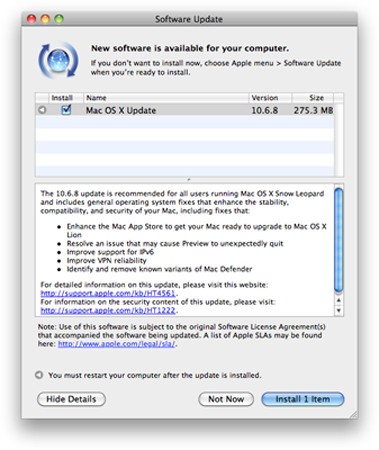Click the Install 1 Item button
The image size is (379, 450).
303,399
